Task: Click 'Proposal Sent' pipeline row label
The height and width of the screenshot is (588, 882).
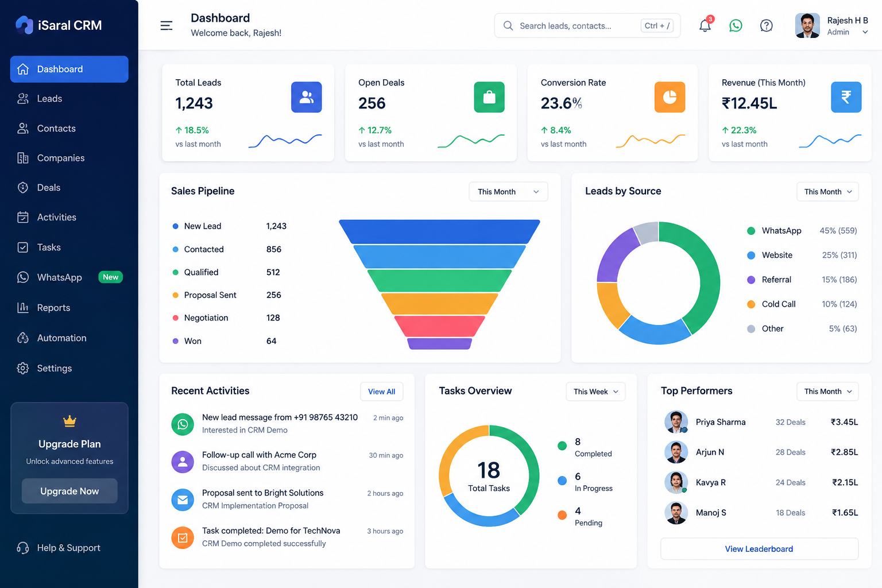Action: point(210,295)
